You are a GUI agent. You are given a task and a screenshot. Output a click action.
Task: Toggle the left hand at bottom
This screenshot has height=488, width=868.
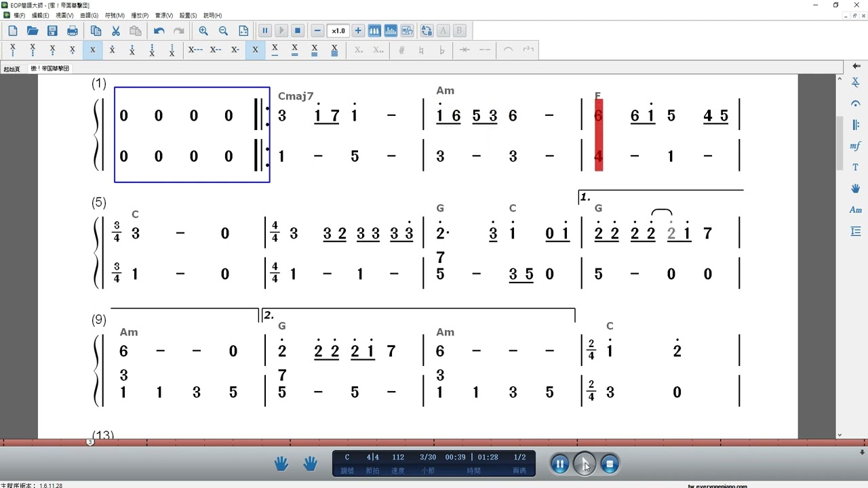(281, 464)
